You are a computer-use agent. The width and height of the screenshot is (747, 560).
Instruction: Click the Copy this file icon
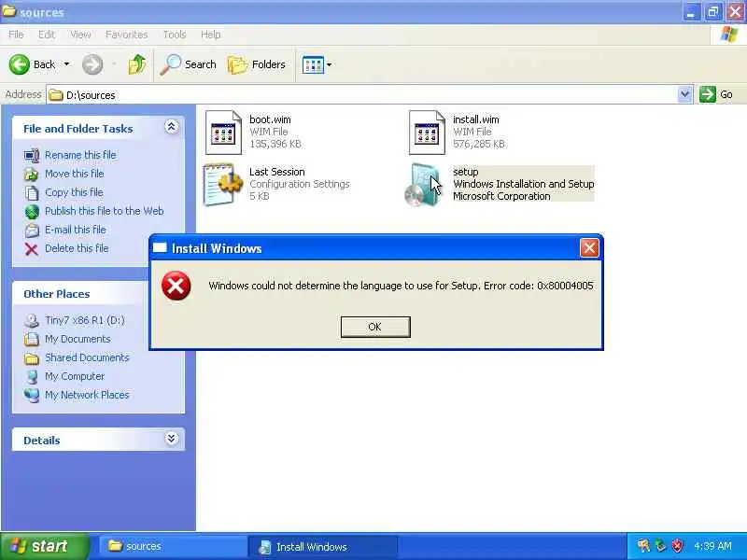click(32, 193)
